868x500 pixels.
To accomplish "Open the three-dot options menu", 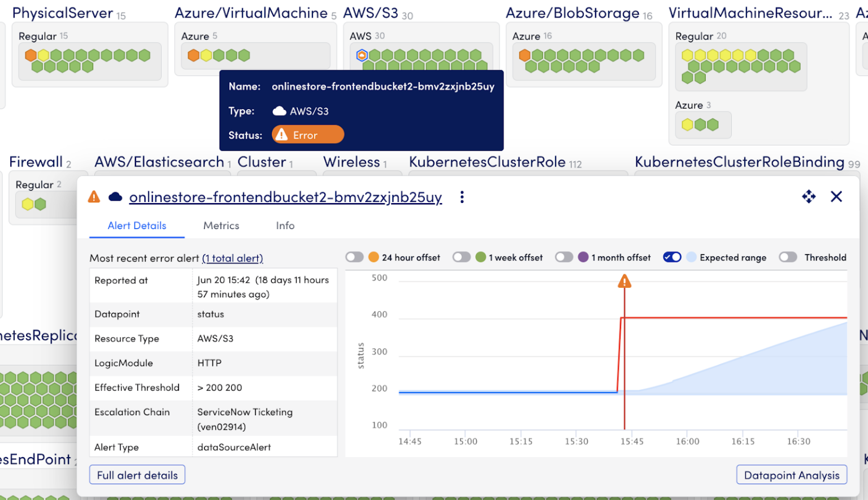I will coord(462,196).
